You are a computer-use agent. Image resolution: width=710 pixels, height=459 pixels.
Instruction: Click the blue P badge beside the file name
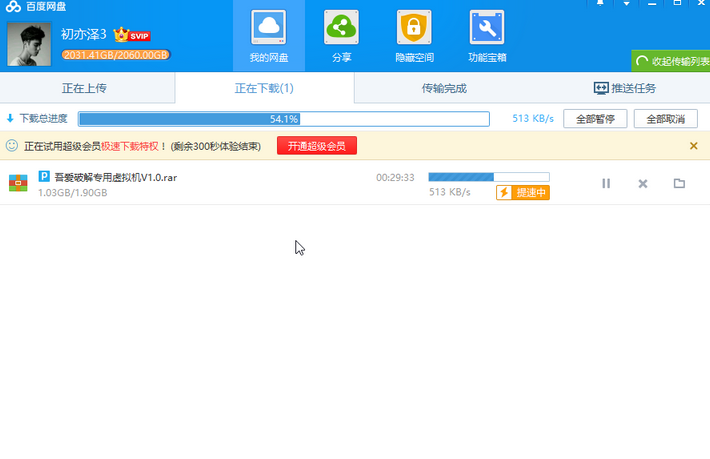coord(44,176)
